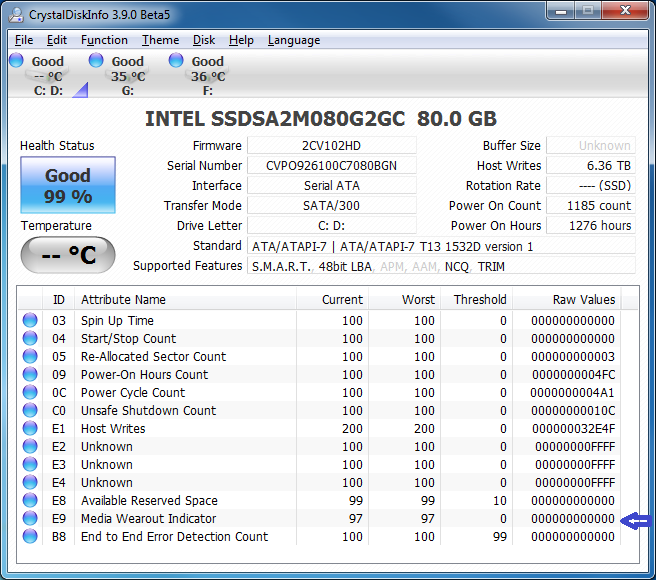Click the Current column header
656x580 pixels.
pyautogui.click(x=333, y=300)
